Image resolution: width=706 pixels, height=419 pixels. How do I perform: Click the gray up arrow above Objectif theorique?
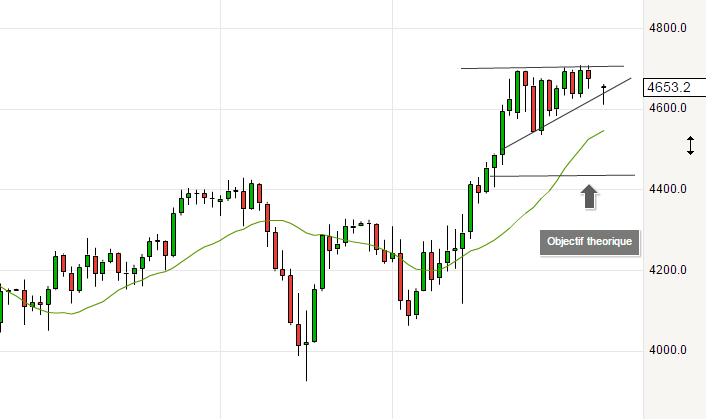[590, 196]
